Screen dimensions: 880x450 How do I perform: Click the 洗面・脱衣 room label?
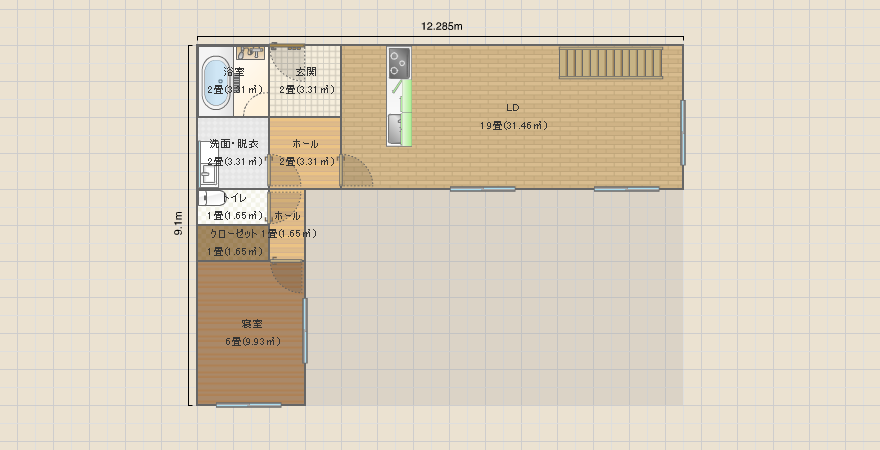[x=234, y=144]
